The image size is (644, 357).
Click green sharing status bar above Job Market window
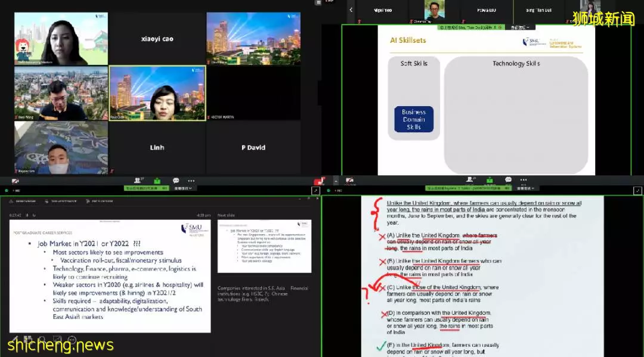(146, 188)
